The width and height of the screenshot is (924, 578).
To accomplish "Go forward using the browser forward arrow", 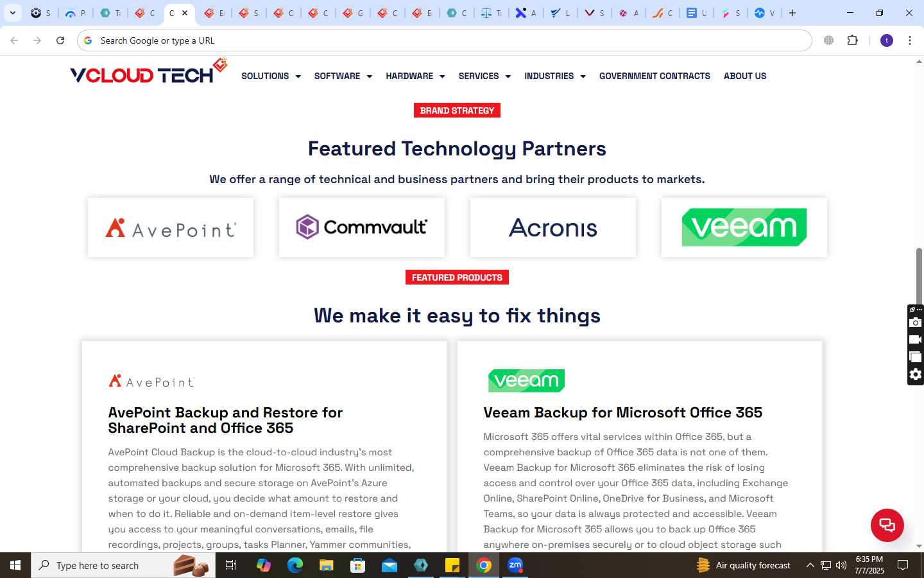I will [37, 40].
